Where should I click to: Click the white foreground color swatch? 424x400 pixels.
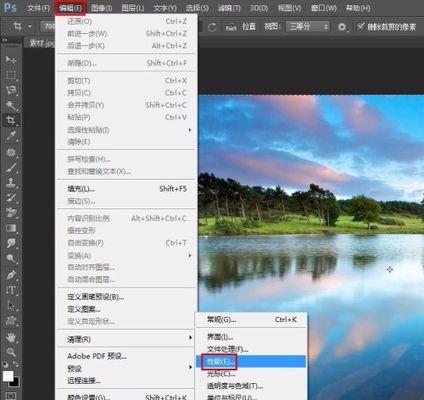7,376
